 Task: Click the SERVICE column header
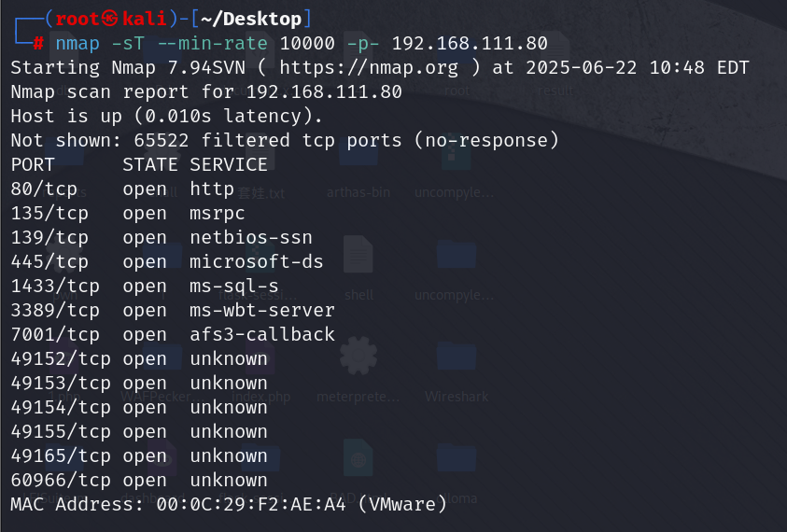coord(229,164)
